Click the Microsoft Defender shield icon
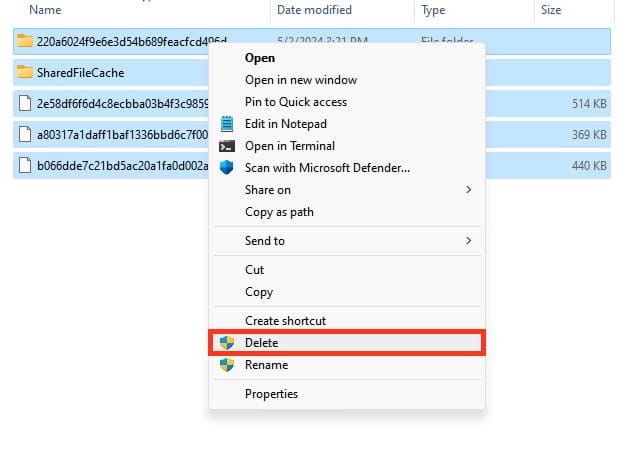This screenshot has height=464, width=633. (x=226, y=167)
